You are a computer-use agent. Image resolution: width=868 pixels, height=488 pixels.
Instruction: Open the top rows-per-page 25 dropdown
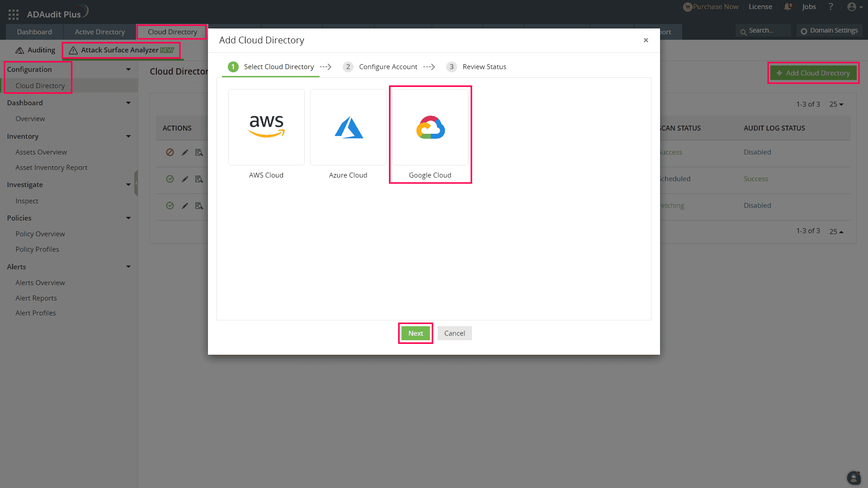(836, 104)
